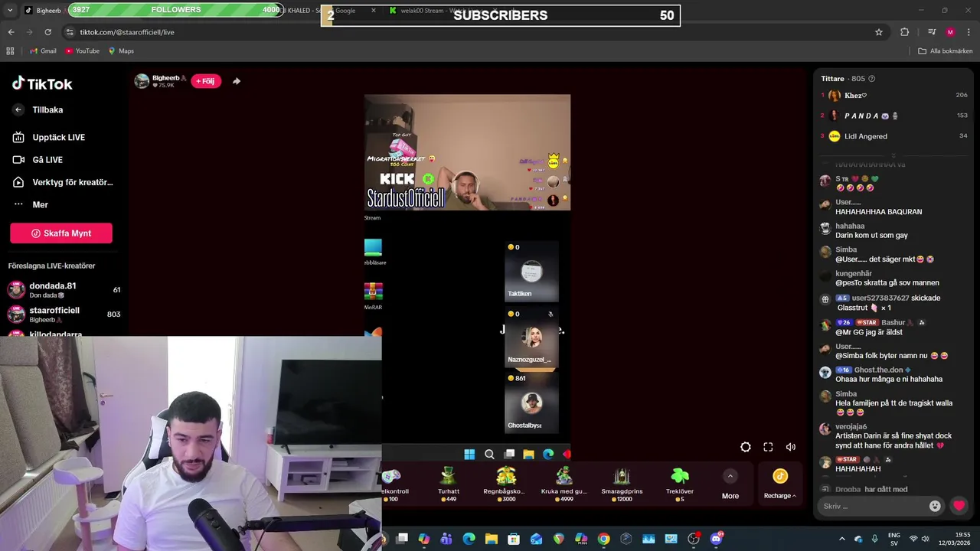Expand More gifts chevron
The width and height of the screenshot is (980, 551).
(730, 476)
